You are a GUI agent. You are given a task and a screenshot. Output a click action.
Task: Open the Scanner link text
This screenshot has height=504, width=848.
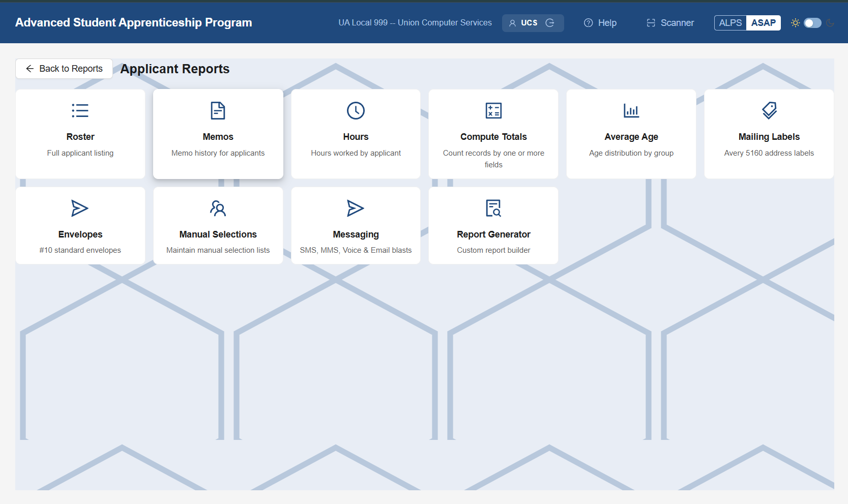(677, 23)
